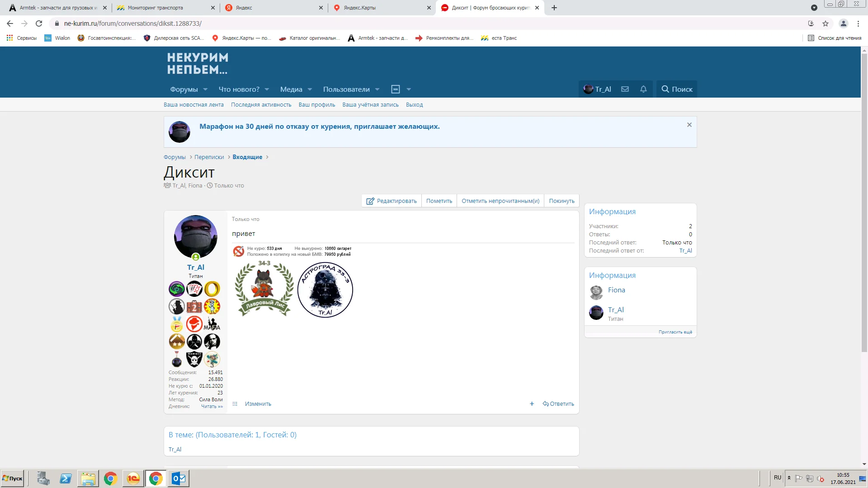Click the Редактировать button
Screen dimensions: 868x488
[x=392, y=201]
